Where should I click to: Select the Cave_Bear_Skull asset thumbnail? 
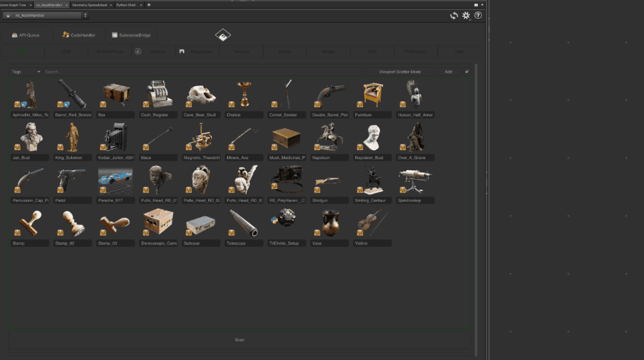(201, 94)
